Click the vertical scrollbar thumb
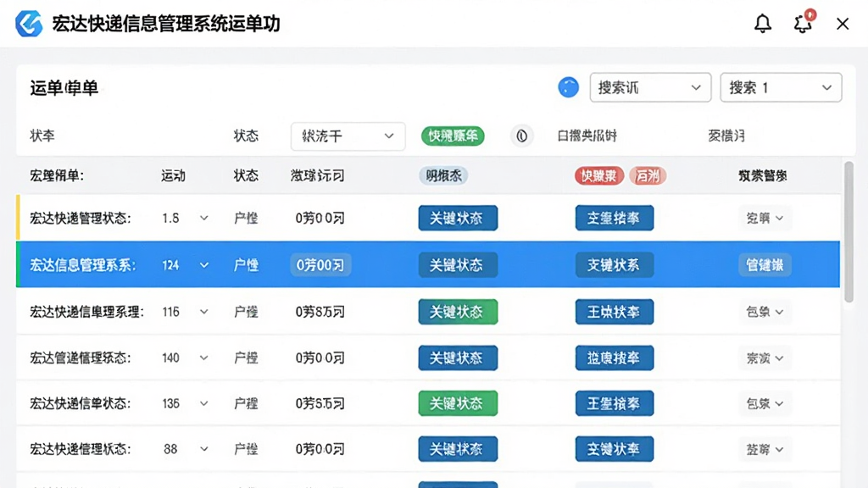The image size is (868, 488). 849,232
